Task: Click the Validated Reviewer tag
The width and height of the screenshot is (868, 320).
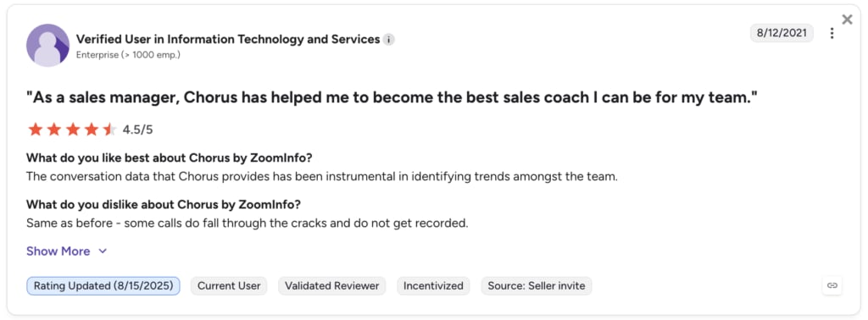Action: 332,286
